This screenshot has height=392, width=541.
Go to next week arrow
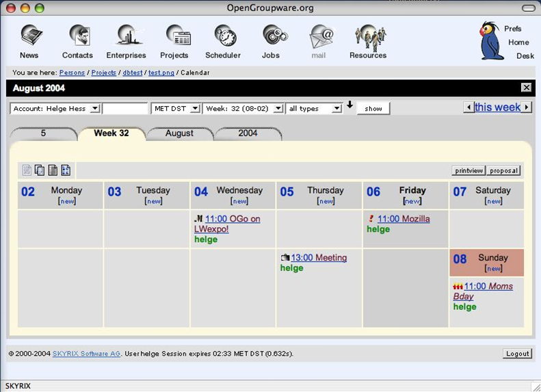(x=526, y=107)
